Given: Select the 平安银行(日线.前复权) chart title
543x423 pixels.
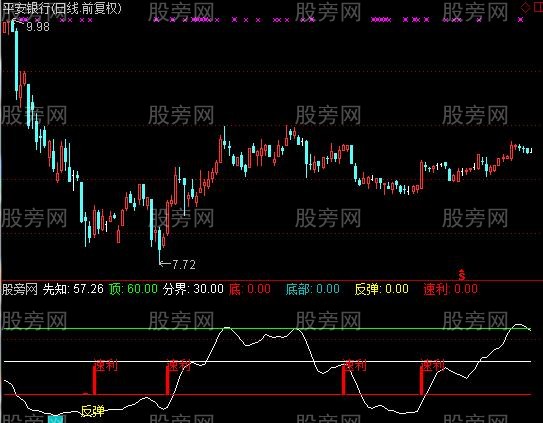Looking at the screenshot, I should (x=62, y=9).
